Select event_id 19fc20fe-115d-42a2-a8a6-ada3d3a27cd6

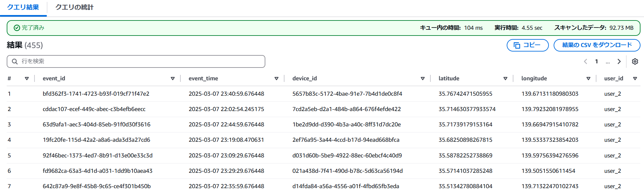point(96,140)
